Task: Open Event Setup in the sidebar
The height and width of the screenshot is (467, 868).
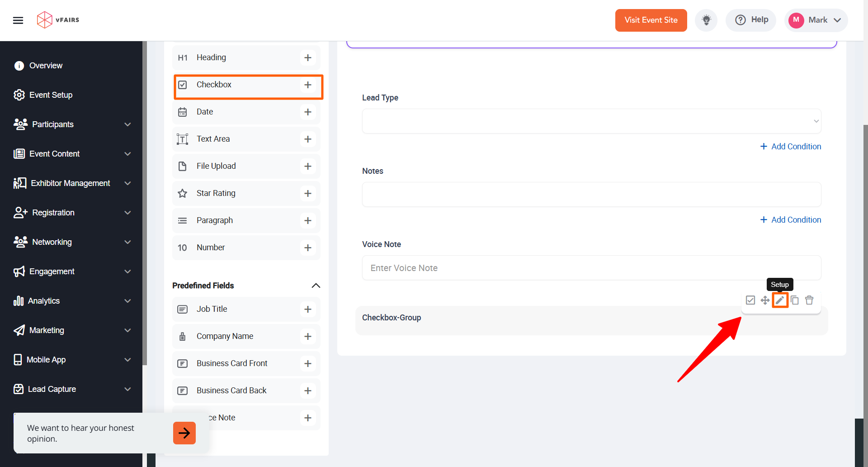Action: (51, 95)
